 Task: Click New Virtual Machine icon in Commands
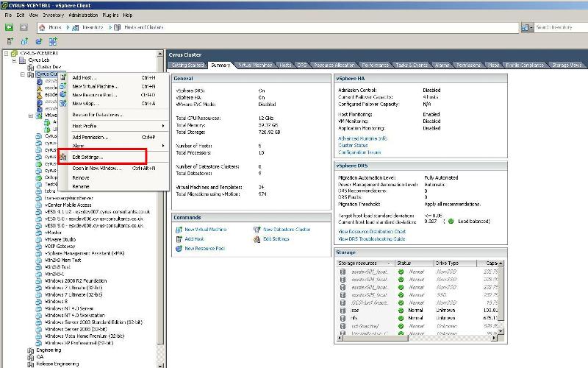click(179, 230)
